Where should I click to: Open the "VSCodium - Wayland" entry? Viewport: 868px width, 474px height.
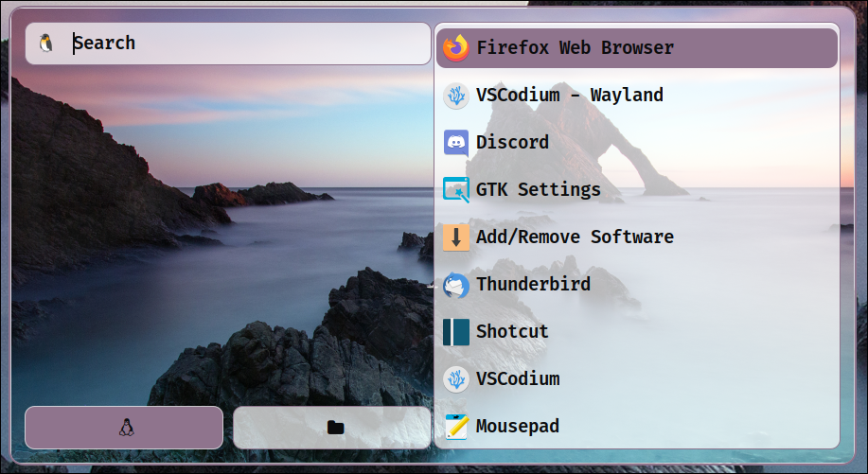(x=637, y=96)
